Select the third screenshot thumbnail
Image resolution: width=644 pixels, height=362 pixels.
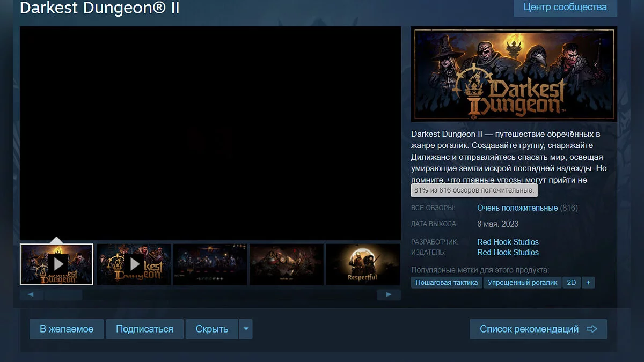pyautogui.click(x=210, y=264)
